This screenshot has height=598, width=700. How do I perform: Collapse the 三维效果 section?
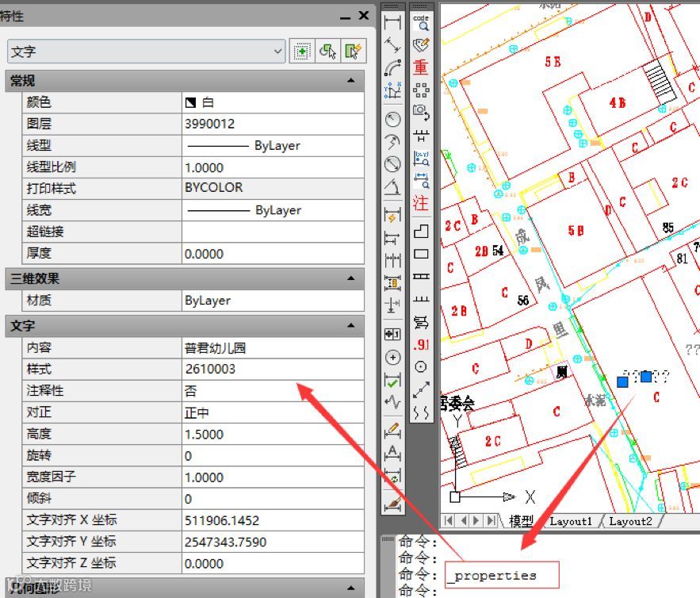351,278
